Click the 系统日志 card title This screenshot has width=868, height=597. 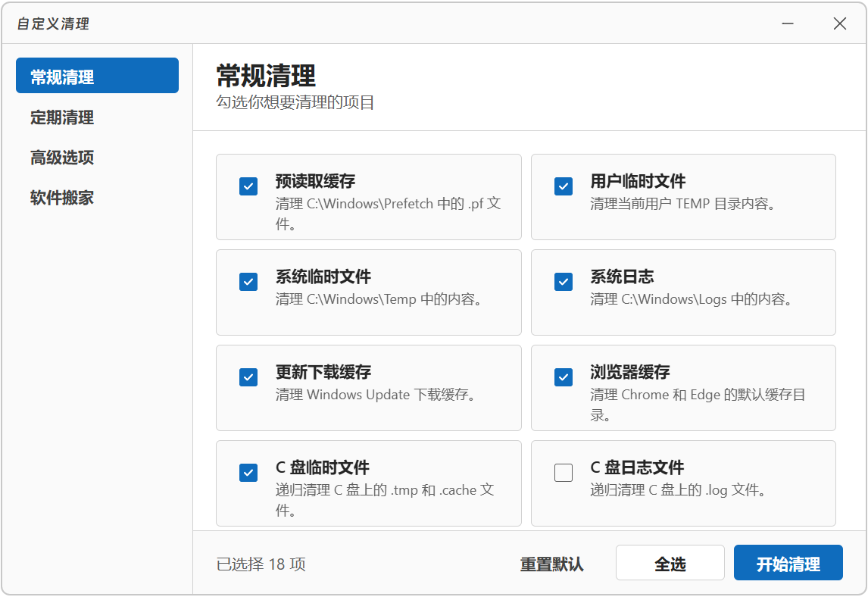(x=622, y=277)
